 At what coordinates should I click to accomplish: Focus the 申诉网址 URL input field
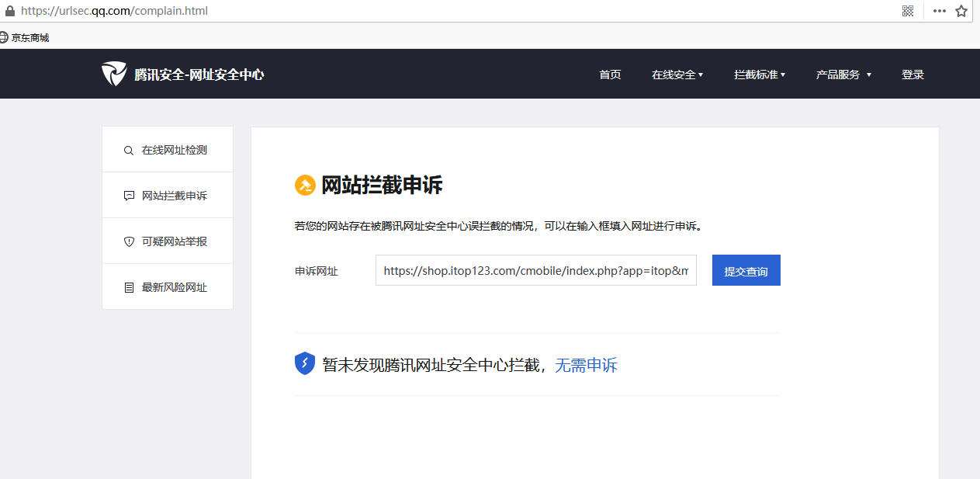536,270
